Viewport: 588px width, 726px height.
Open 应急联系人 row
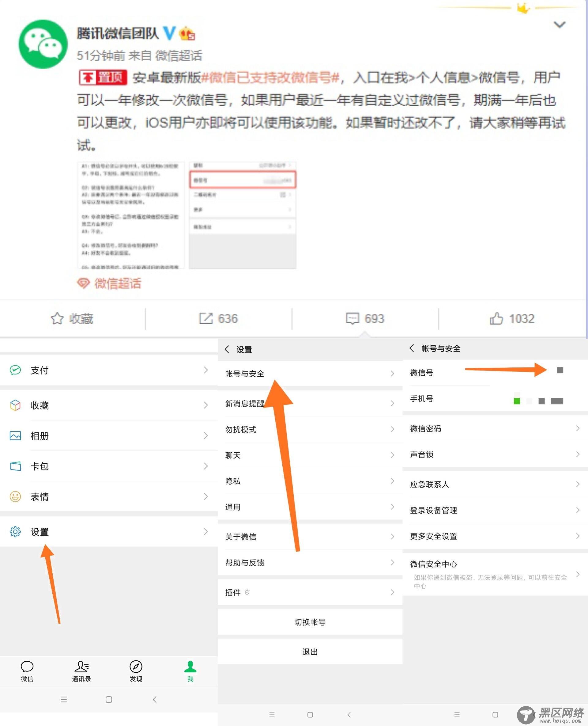click(x=495, y=484)
